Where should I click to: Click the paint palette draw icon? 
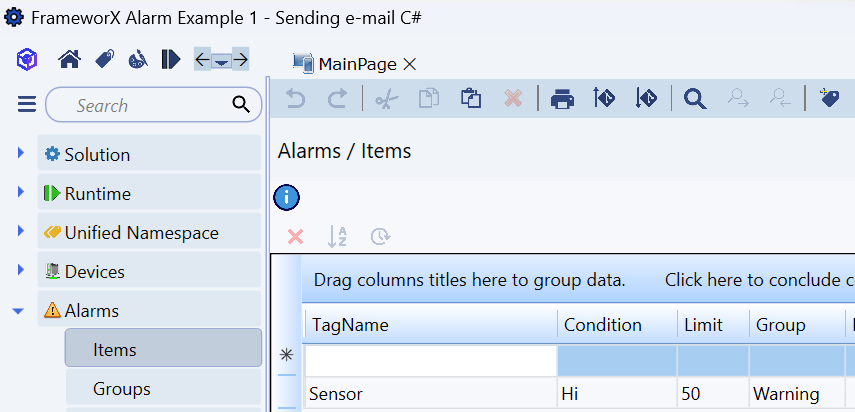coord(138,60)
